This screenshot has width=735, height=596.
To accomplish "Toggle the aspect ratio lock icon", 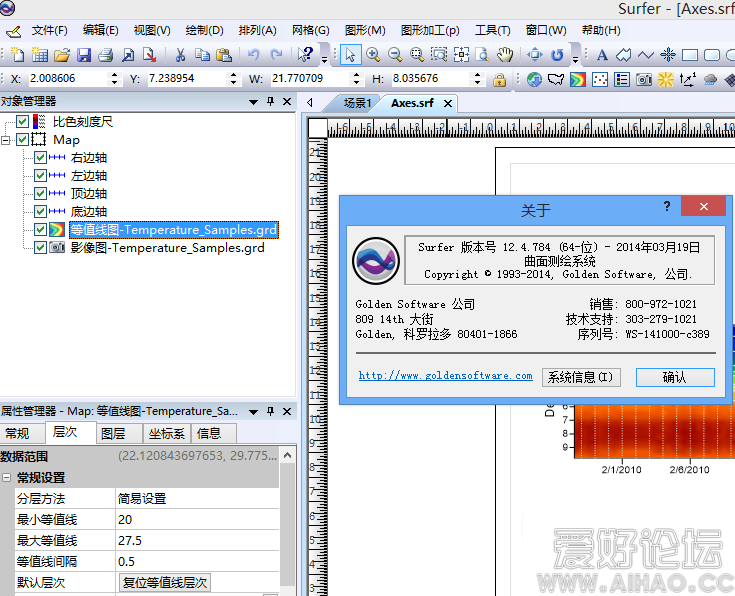I will 499,80.
